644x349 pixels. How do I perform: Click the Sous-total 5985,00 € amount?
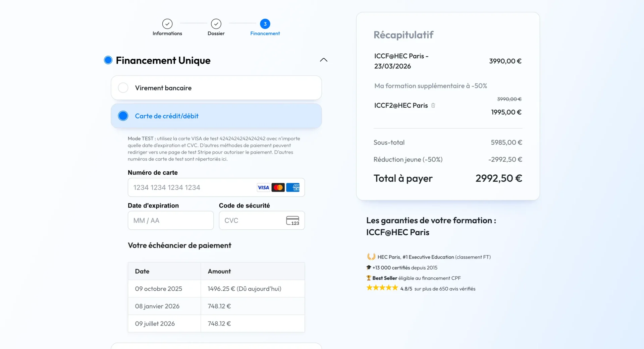tap(506, 142)
